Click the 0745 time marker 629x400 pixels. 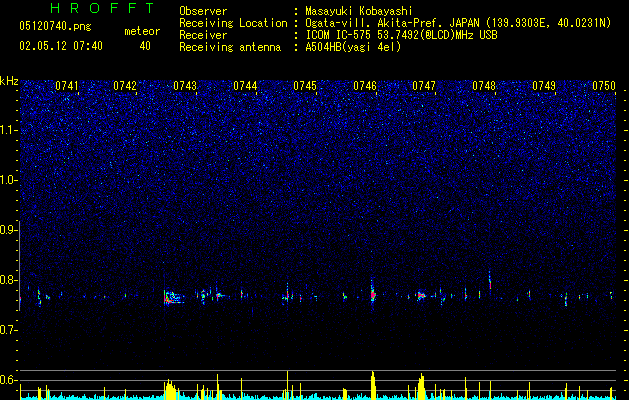click(x=305, y=86)
